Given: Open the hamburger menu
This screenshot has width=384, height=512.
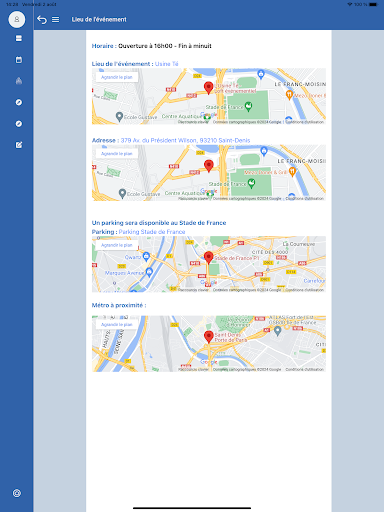Looking at the screenshot, I should pos(56,20).
